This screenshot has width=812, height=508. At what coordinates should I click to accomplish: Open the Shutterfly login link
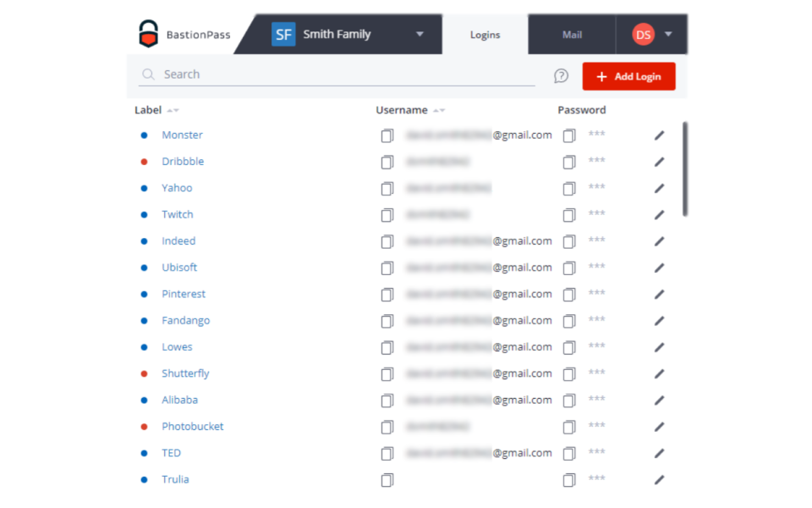tap(185, 373)
